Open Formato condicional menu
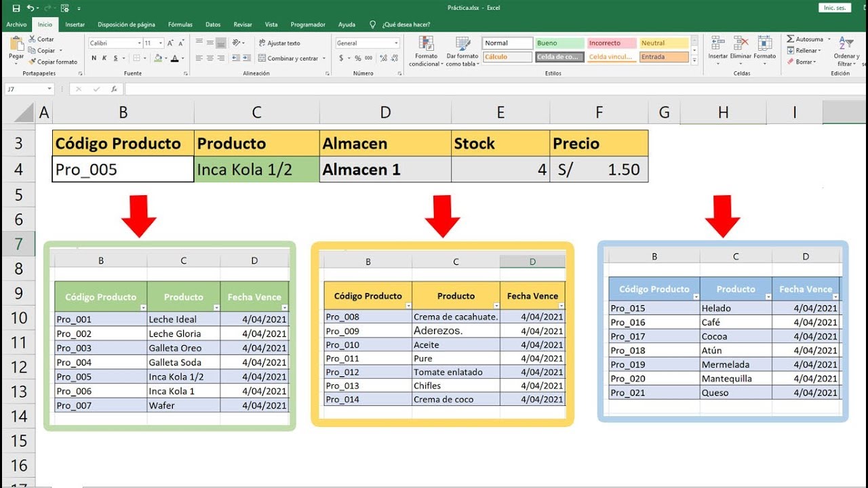The width and height of the screenshot is (868, 488). [x=426, y=52]
